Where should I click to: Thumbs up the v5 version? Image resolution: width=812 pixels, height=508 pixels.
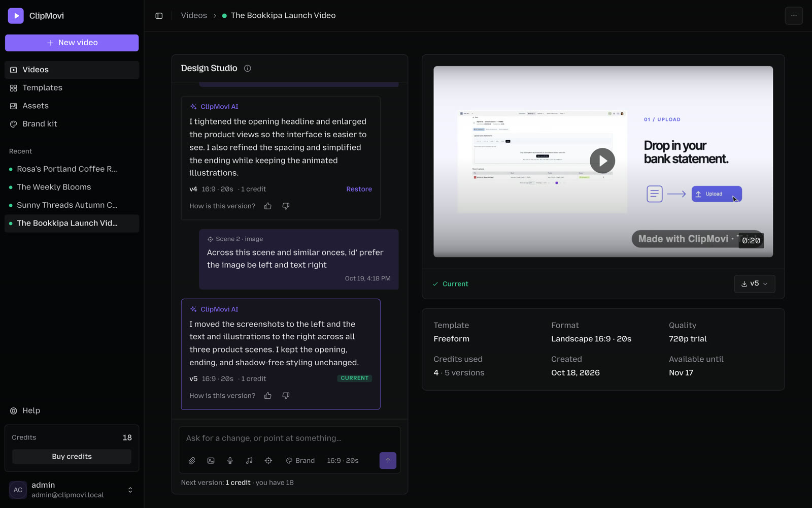point(268,396)
